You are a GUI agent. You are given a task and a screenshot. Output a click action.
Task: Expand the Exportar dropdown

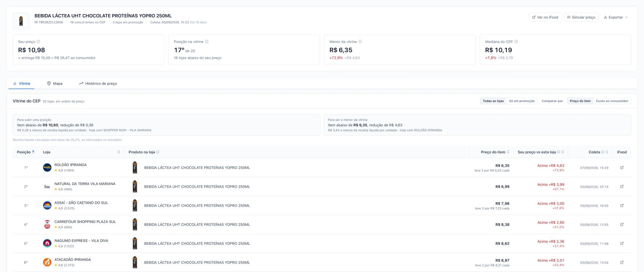tap(616, 17)
